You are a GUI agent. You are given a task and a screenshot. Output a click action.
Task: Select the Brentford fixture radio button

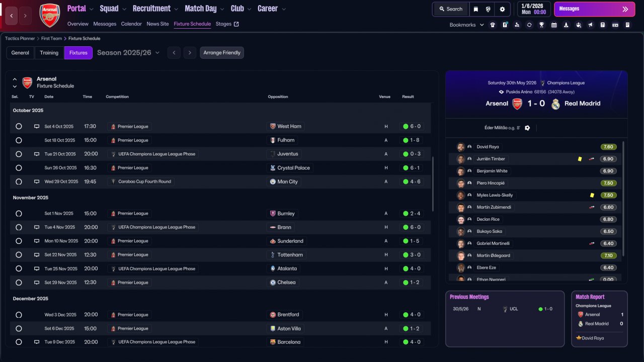[19, 315]
